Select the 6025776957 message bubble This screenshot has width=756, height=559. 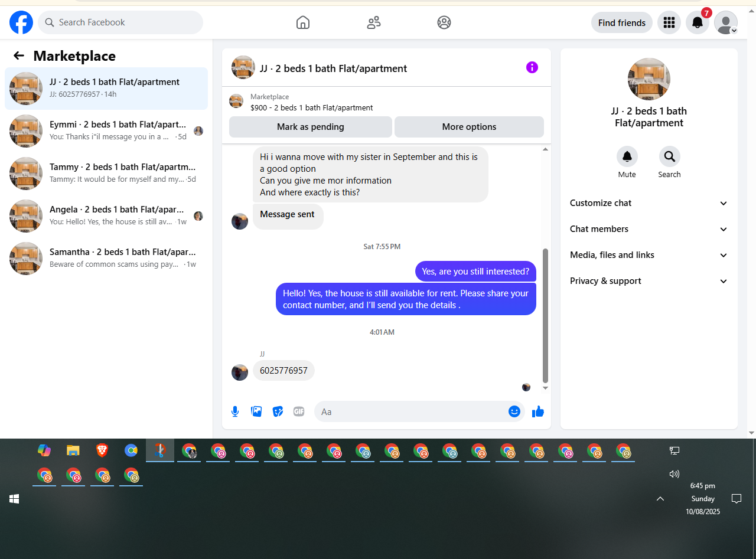(283, 371)
